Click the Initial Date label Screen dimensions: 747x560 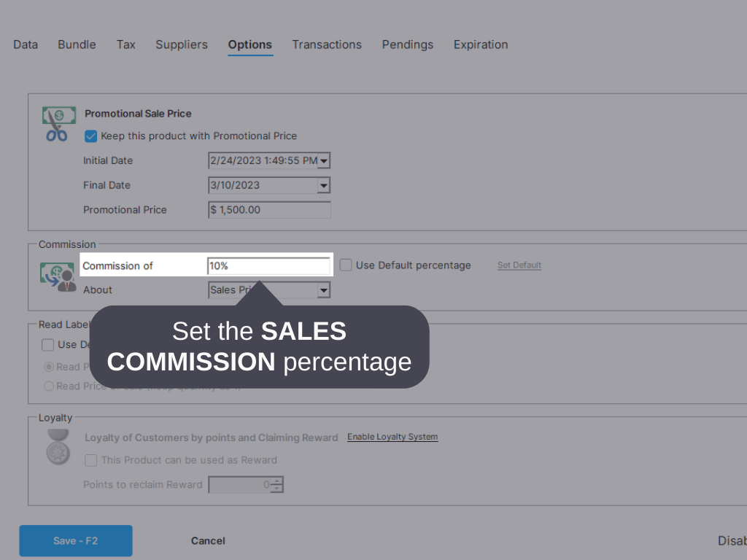pos(108,160)
